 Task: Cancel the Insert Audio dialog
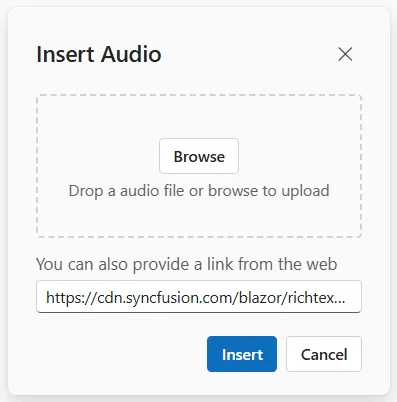[324, 354]
